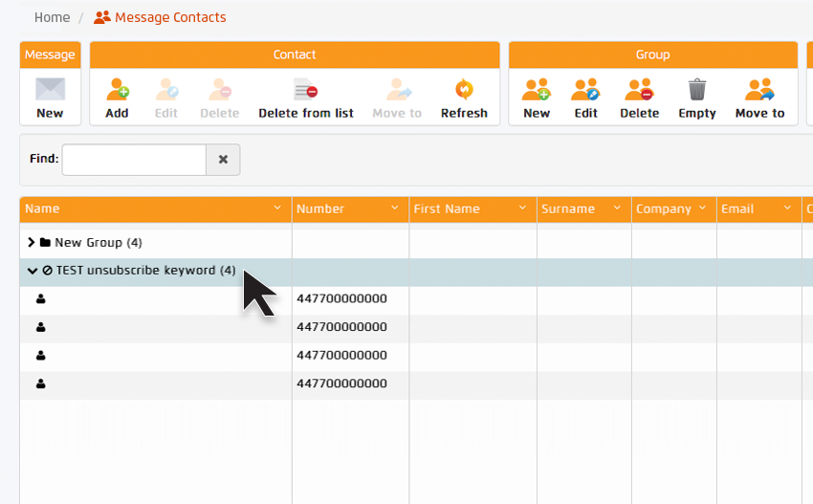
Task: Edit the selected group
Action: coord(585,91)
